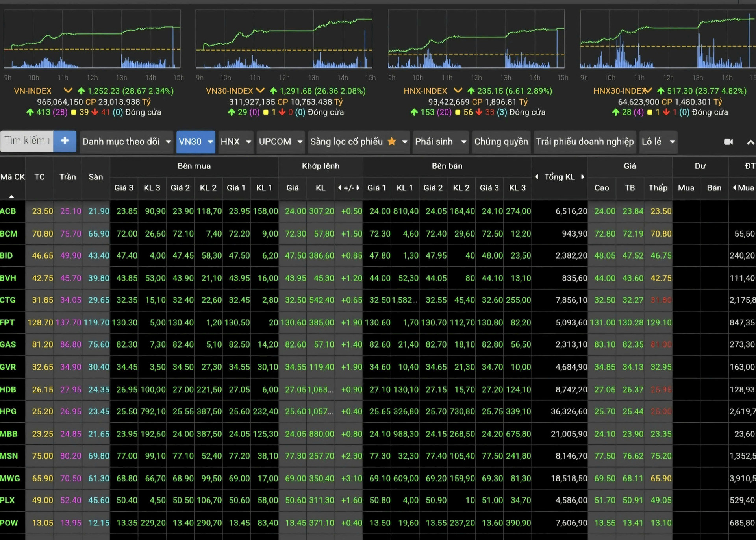Click the Cao price column header
756x540 pixels.
click(602, 188)
